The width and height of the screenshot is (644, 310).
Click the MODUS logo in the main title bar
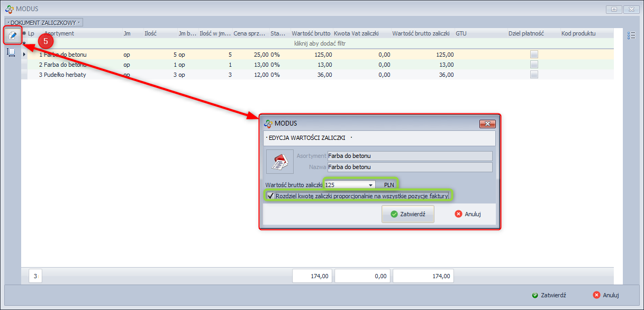[9, 9]
